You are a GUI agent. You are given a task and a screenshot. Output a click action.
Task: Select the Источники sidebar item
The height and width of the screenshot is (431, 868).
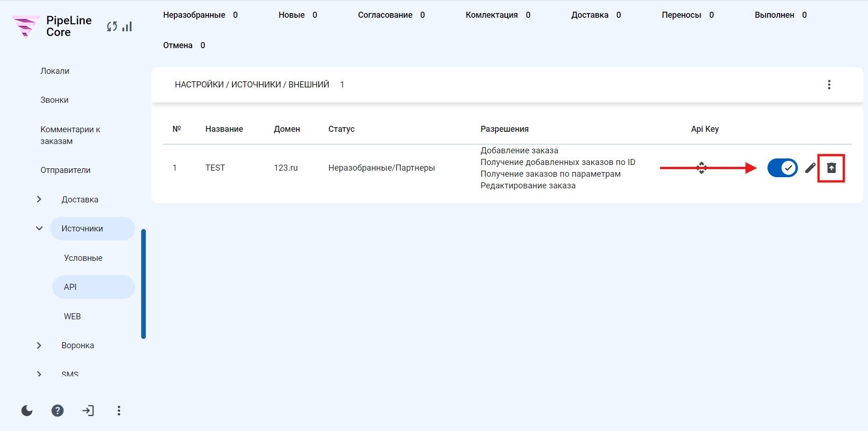[x=93, y=229]
